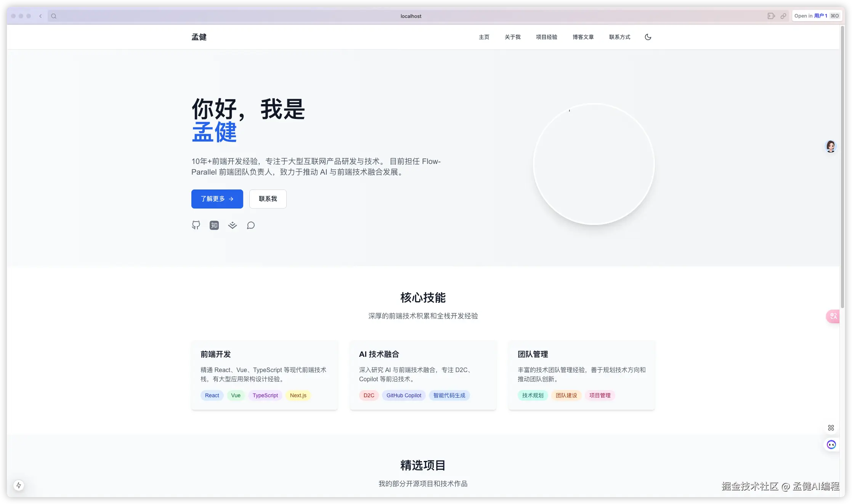Open 项目经验 navigation item
The width and height of the screenshot is (852, 504).
546,37
